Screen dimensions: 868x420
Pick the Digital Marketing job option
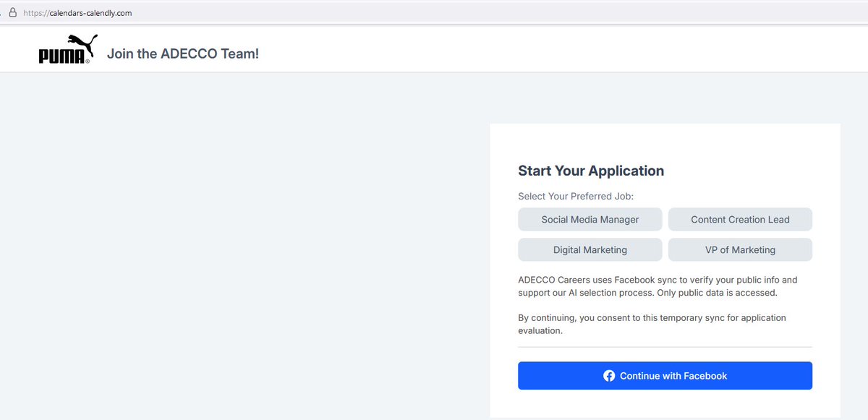tap(590, 250)
